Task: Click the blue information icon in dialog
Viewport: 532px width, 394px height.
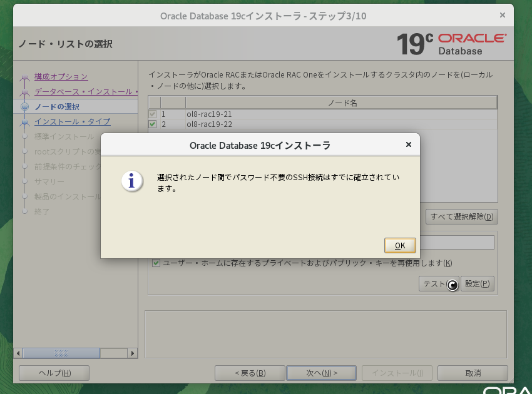Action: [132, 181]
